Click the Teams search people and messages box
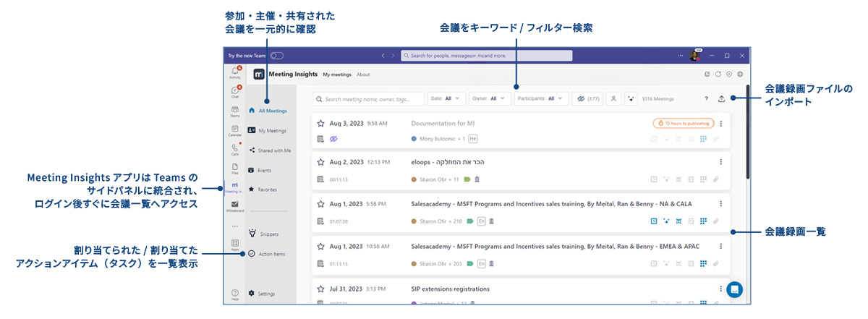 coord(486,55)
